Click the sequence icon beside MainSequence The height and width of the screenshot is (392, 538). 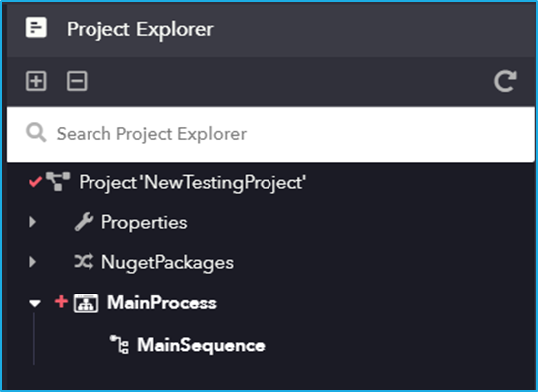click(119, 344)
